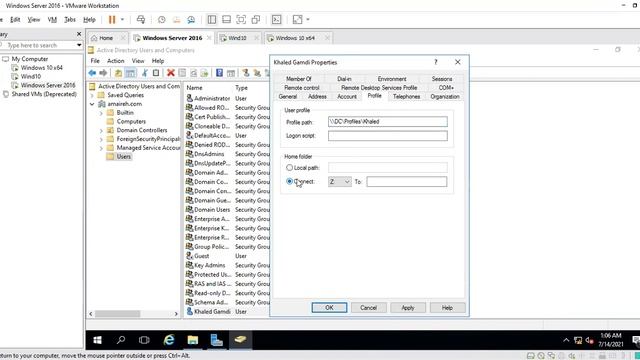Open the stretch display dropdown arrow
The width and height of the screenshot is (640, 360).
click(x=308, y=20)
